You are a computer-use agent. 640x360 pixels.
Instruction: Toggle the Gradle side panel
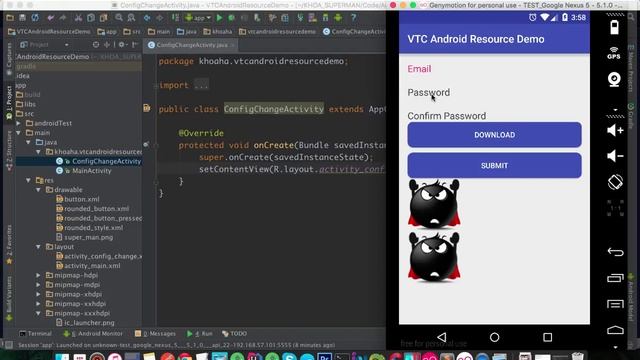click(631, 116)
